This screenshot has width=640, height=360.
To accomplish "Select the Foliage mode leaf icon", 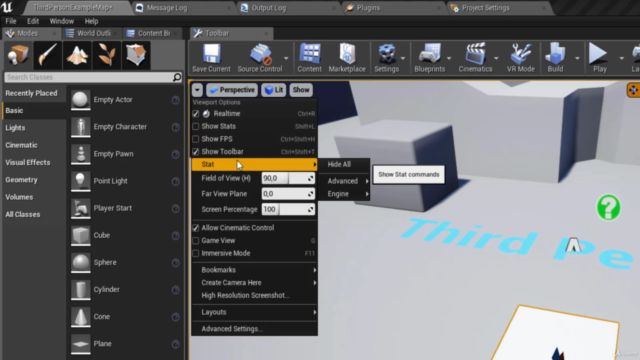I will click(107, 55).
